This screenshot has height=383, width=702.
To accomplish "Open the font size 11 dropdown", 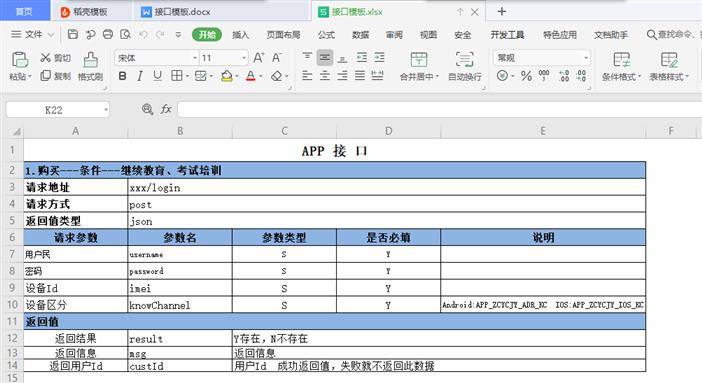I will tap(244, 58).
